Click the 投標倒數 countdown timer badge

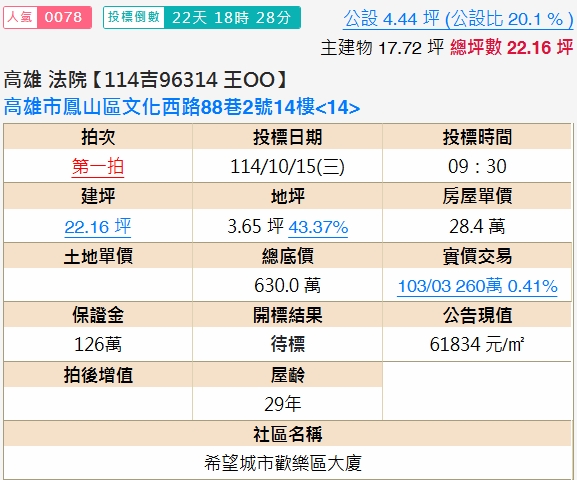(x=202, y=17)
